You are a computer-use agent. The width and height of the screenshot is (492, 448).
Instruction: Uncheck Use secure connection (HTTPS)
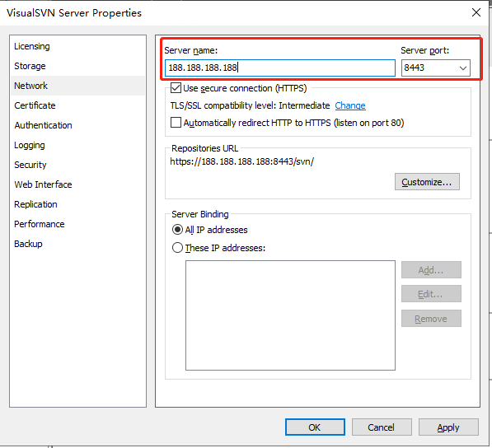[x=176, y=88]
